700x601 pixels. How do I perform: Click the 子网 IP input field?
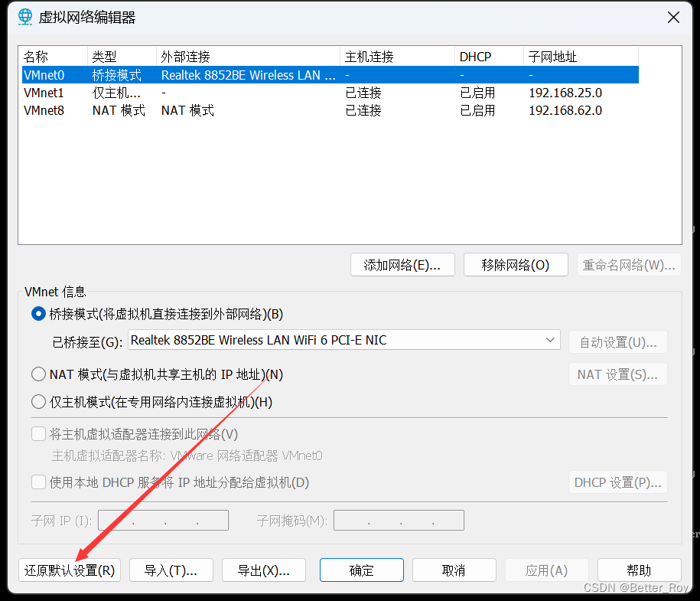(164, 520)
